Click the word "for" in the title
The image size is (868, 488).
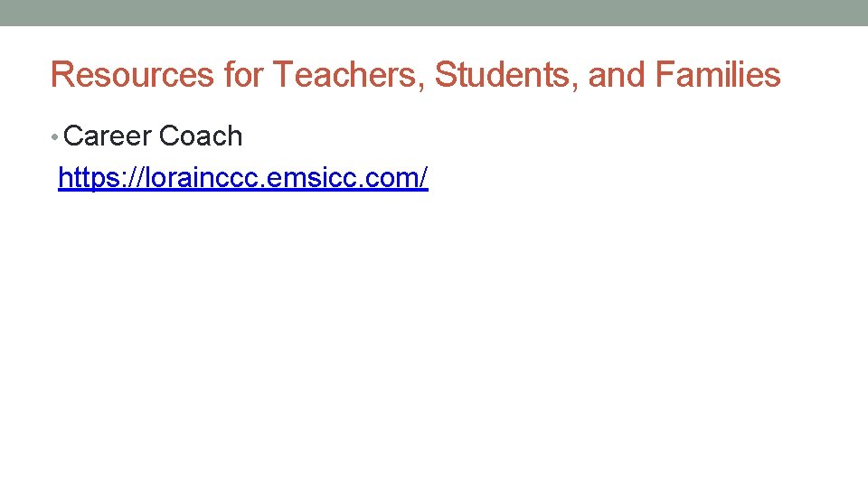243,75
